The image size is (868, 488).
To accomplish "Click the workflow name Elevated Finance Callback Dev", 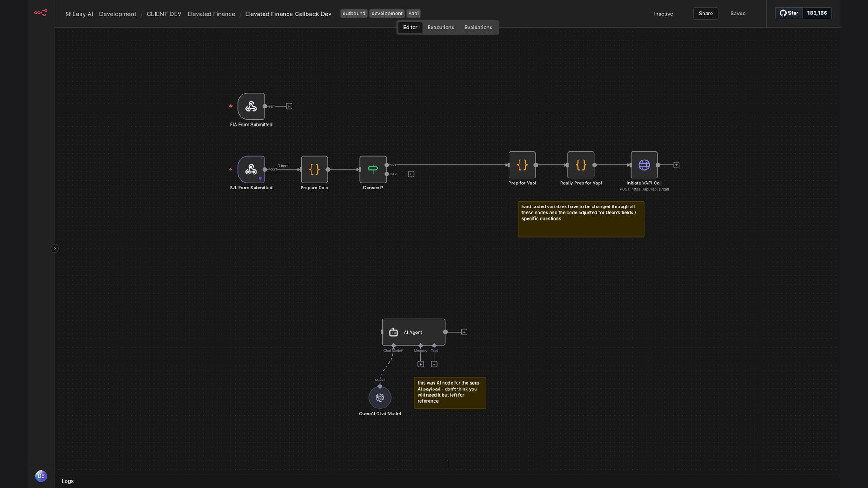I will [x=288, y=14].
